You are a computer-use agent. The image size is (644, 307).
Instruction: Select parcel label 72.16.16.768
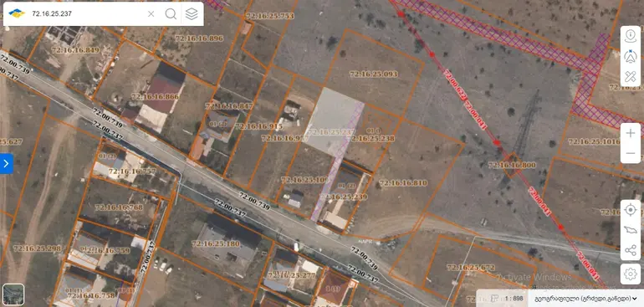point(119,207)
